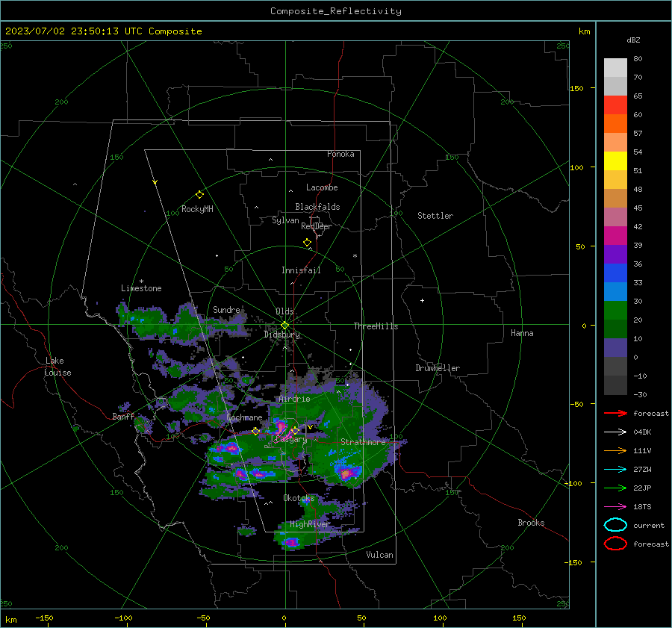The image size is (672, 628).
Task: Click the Airdrie city label
Action: point(294,399)
